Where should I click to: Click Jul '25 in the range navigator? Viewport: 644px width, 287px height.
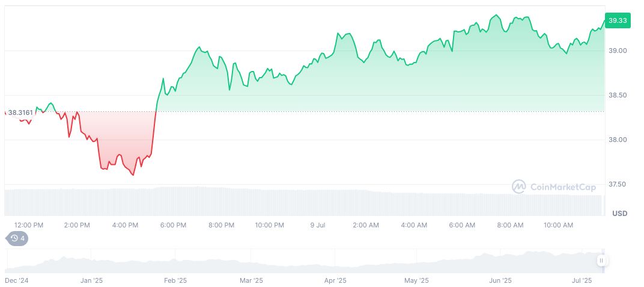(582, 280)
